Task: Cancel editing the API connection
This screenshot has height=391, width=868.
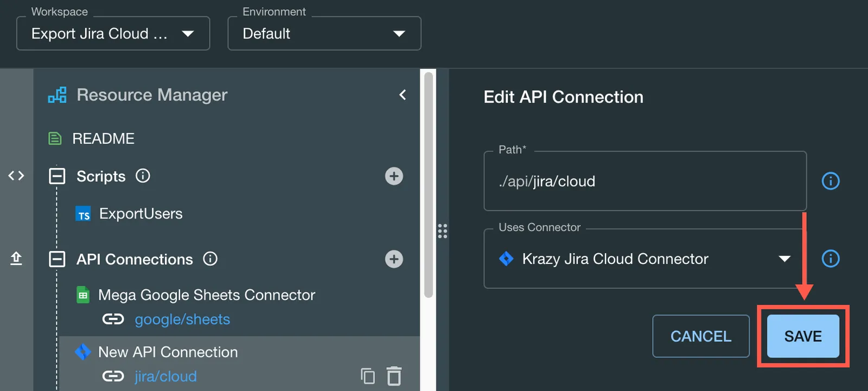Action: coord(701,336)
